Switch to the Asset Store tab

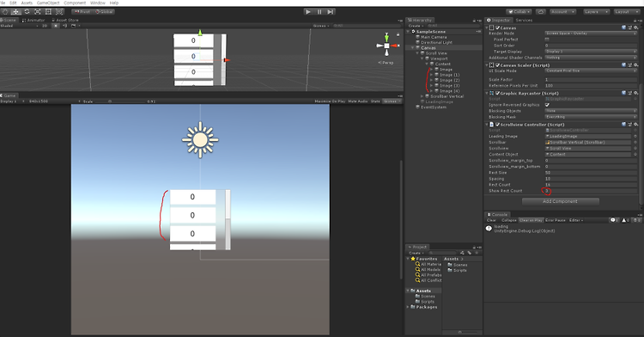tap(65, 20)
